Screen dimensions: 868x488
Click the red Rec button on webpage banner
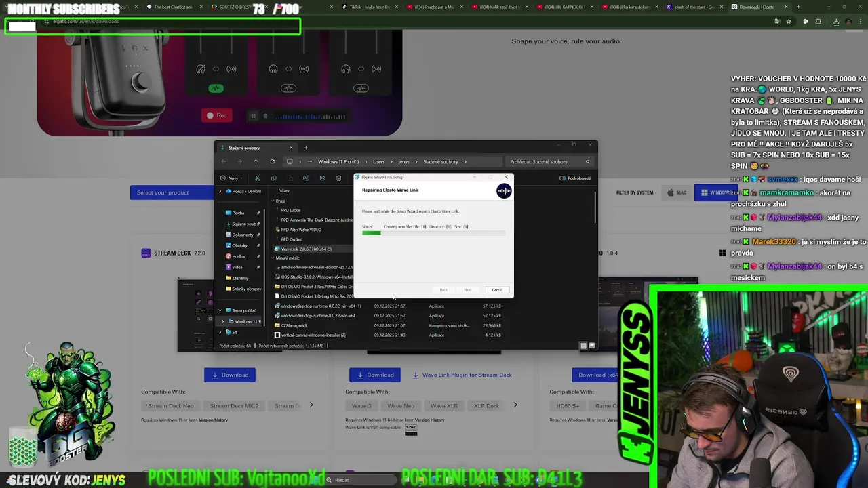coord(216,115)
